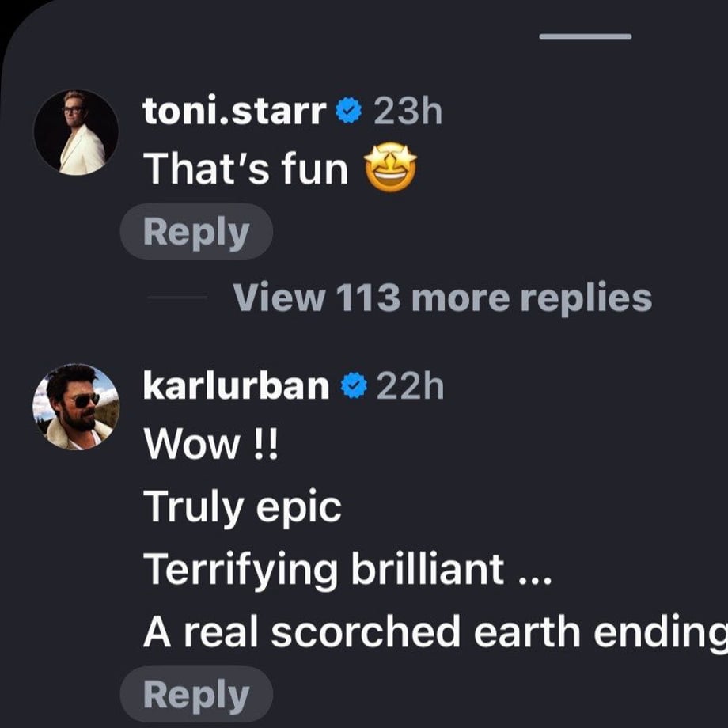Expand View 113 more replies

[442, 298]
